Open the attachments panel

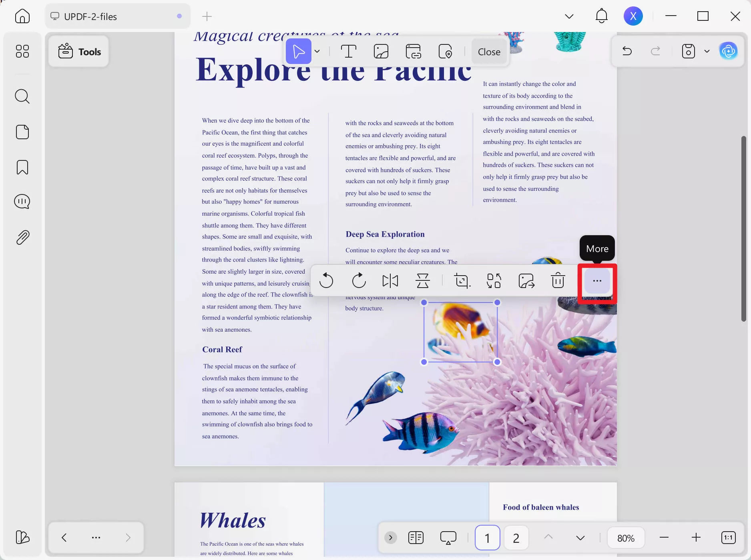22,238
